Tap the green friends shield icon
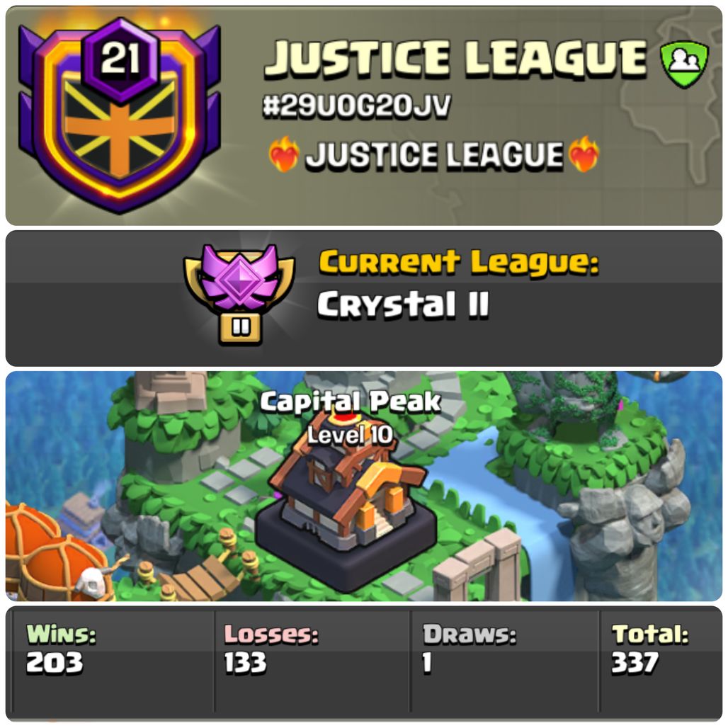Viewport: 728px width, 728px height. point(684,64)
